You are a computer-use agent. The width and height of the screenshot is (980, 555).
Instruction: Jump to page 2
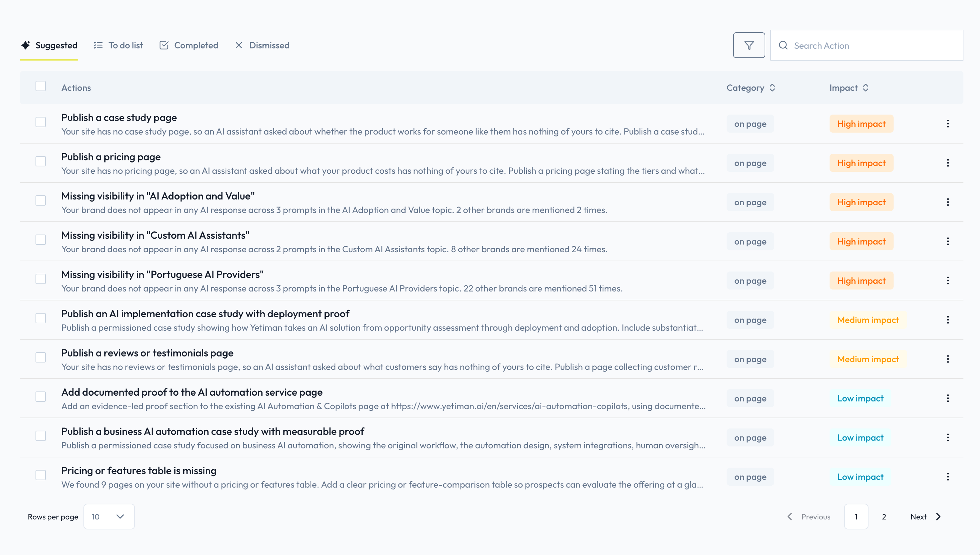[884, 516]
